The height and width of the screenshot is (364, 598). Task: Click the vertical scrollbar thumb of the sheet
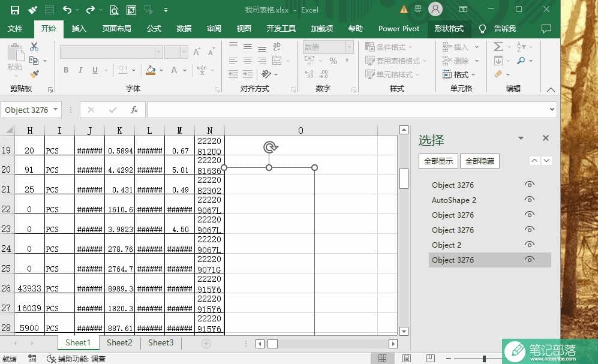(404, 178)
